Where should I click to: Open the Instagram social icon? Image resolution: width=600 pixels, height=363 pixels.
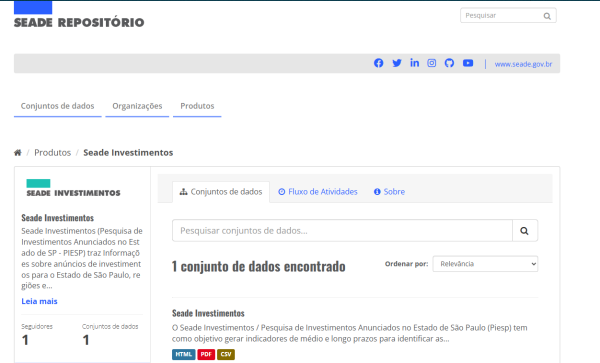[x=432, y=63]
